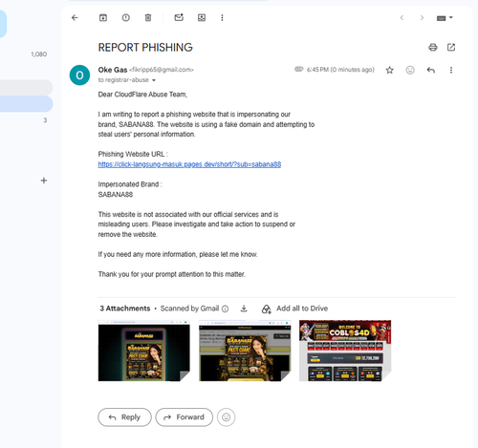Click the attachment paperclip icon near timestamp
Image resolution: width=478 pixels, height=448 pixels.
(299, 69)
